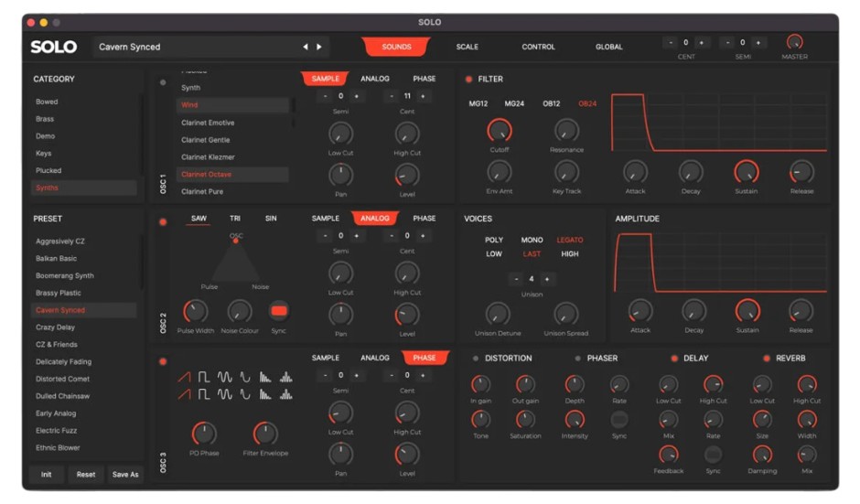Click the filter Cutoff knob
The height and width of the screenshot is (504, 860).
pyautogui.click(x=500, y=131)
